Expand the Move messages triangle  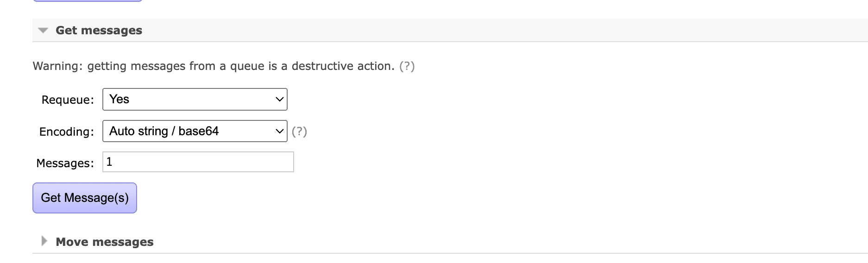(x=44, y=241)
